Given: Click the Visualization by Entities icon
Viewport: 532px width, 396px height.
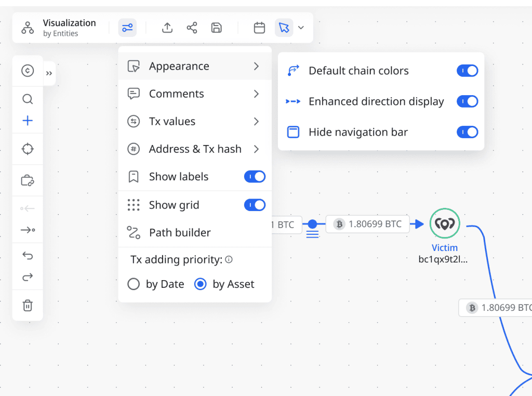Looking at the screenshot, I should tap(28, 28).
